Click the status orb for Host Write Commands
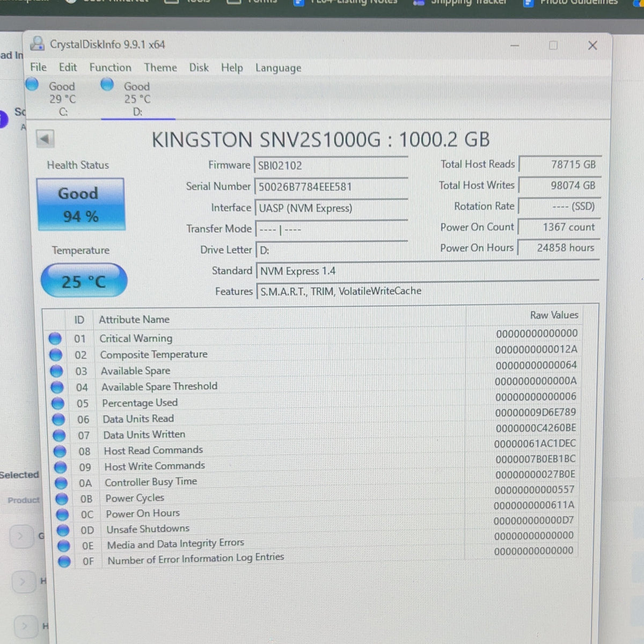Image resolution: width=644 pixels, height=644 pixels. (61, 467)
